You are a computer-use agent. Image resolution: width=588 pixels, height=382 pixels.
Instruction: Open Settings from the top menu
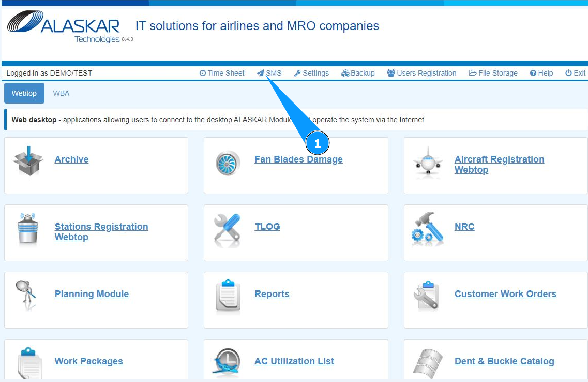311,73
